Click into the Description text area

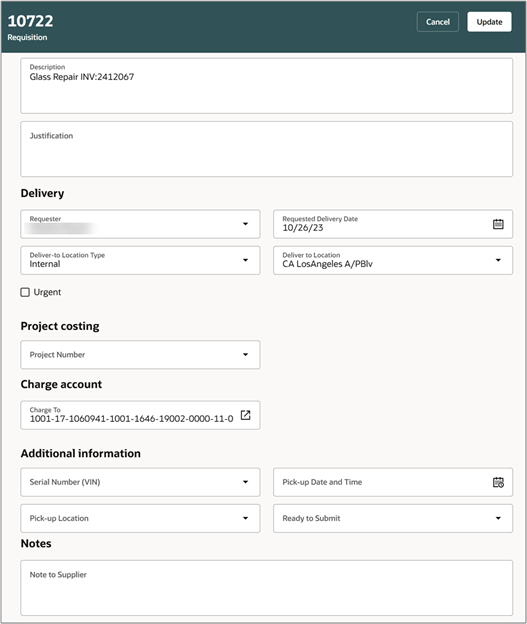pyautogui.click(x=266, y=86)
